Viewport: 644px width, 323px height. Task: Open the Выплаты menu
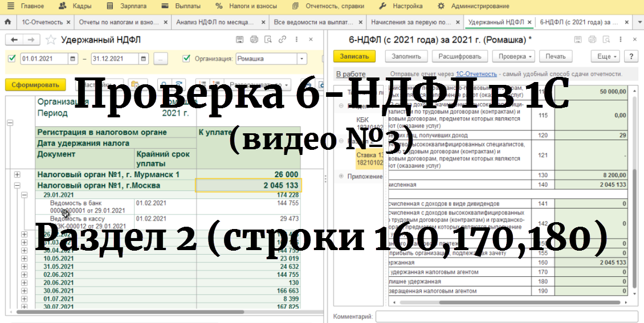point(181,6)
